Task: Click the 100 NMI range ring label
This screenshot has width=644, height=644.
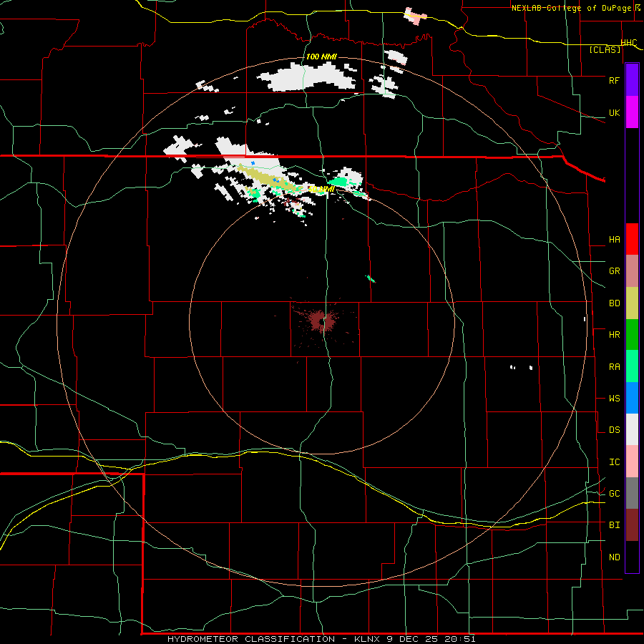Action: click(321, 57)
